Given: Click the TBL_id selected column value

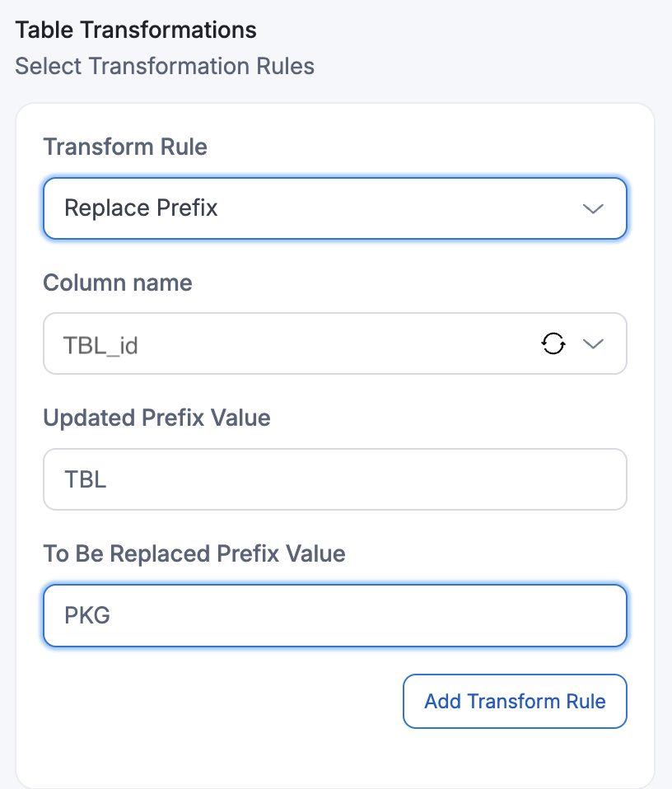Looking at the screenshot, I should [100, 345].
